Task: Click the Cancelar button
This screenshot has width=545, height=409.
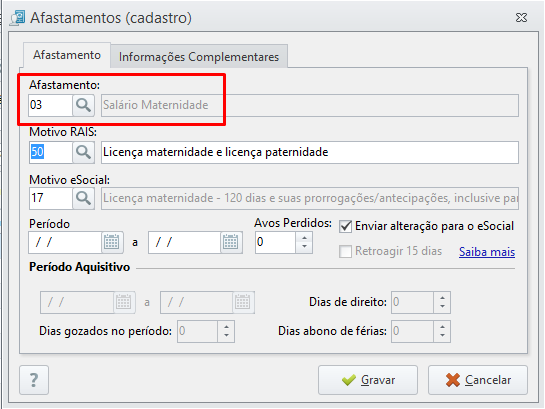Action: click(x=478, y=380)
